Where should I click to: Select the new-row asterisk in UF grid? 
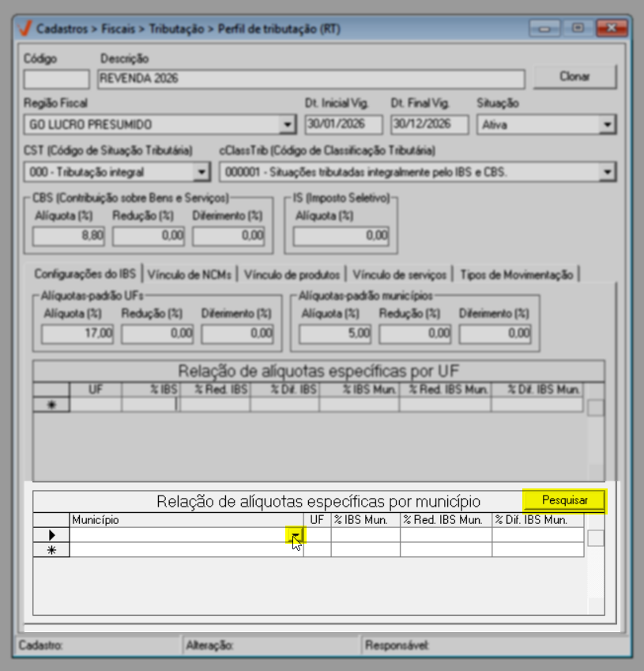click(x=51, y=405)
